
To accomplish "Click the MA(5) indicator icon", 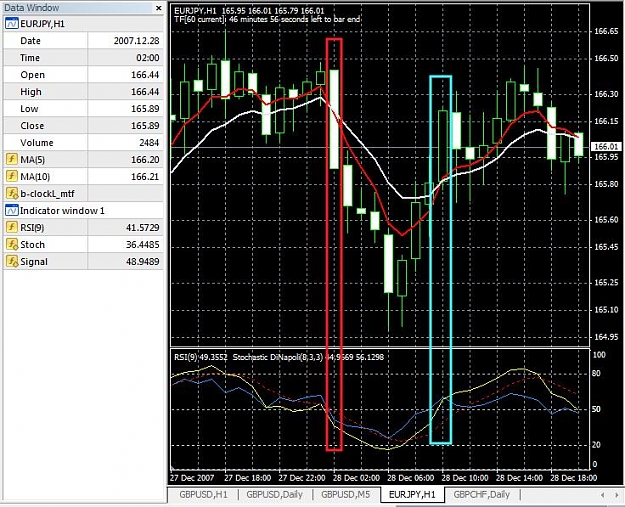I will 12,159.
